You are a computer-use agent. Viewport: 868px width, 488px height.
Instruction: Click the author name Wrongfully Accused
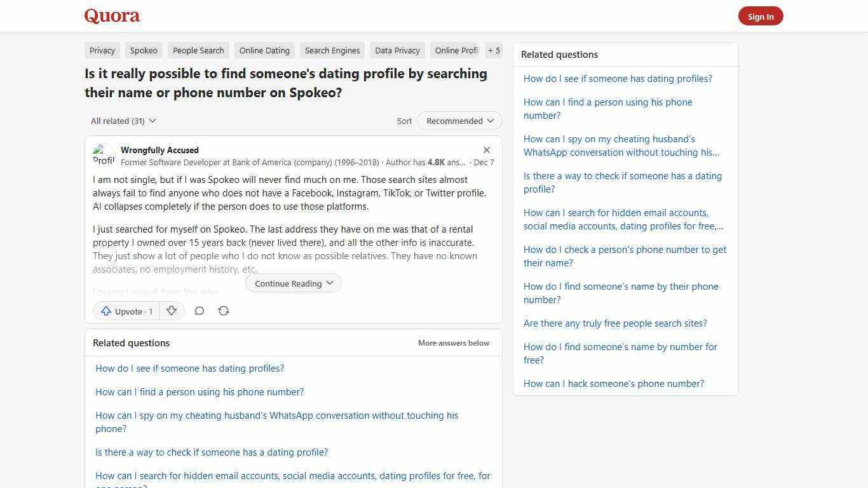point(159,150)
